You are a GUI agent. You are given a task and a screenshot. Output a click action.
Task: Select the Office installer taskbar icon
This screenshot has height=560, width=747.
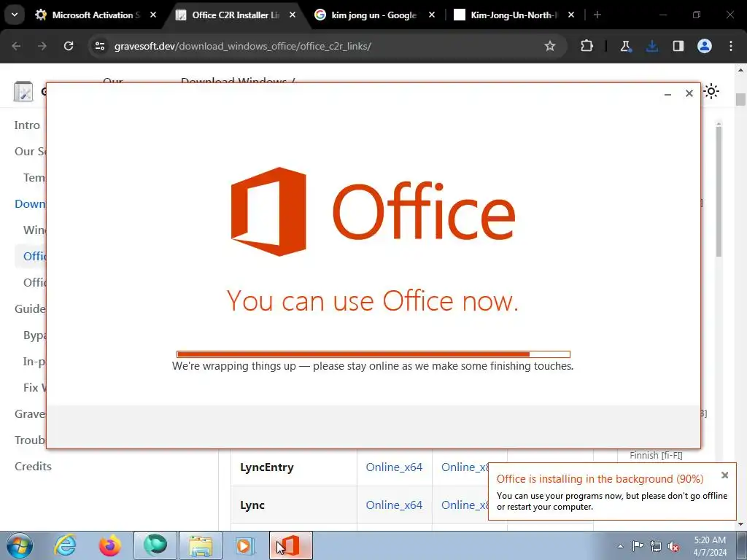point(291,545)
